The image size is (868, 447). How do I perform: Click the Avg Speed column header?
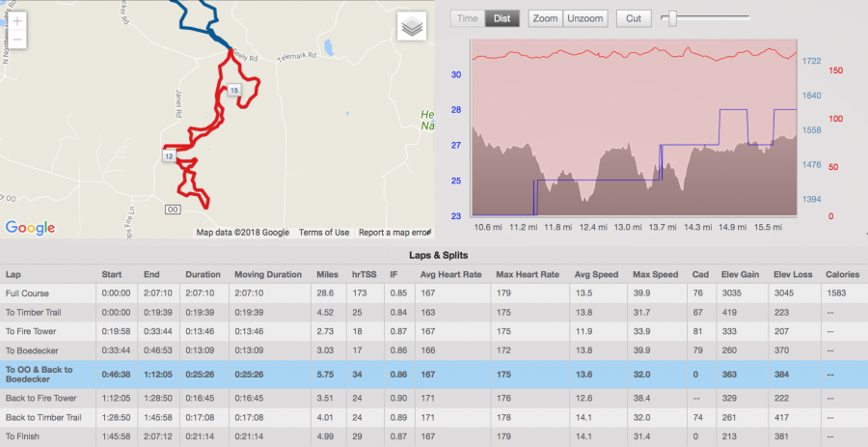596,274
